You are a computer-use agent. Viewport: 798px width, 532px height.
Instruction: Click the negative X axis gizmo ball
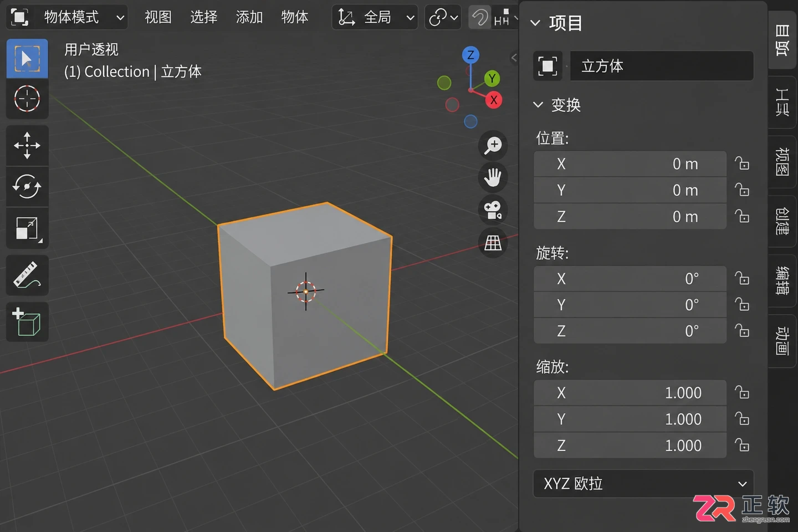click(452, 105)
